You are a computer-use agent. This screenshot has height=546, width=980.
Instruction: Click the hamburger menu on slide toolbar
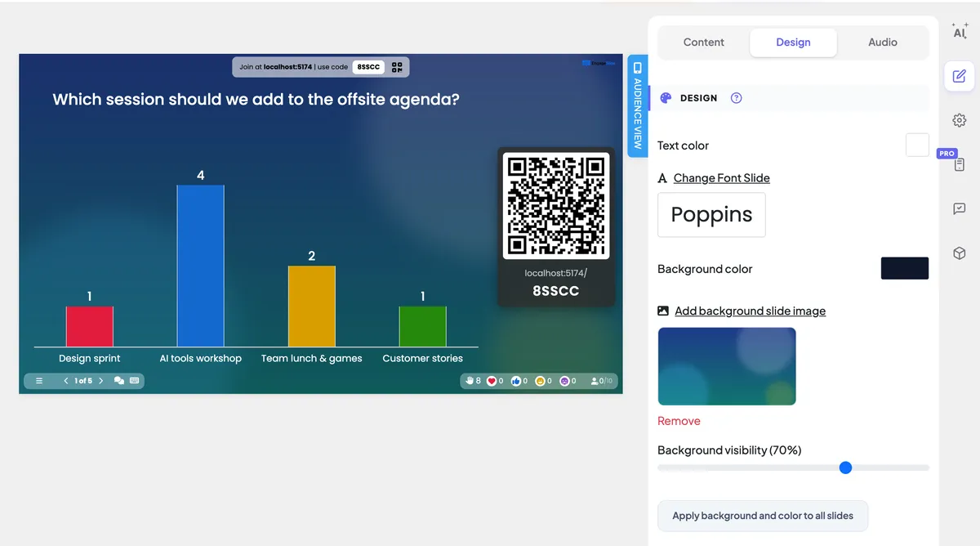38,381
